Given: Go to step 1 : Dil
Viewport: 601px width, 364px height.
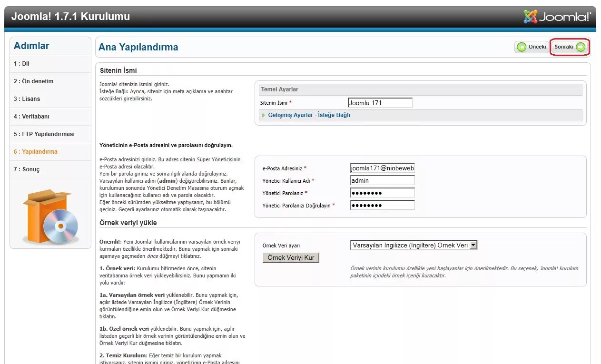Looking at the screenshot, I should (x=50, y=64).
